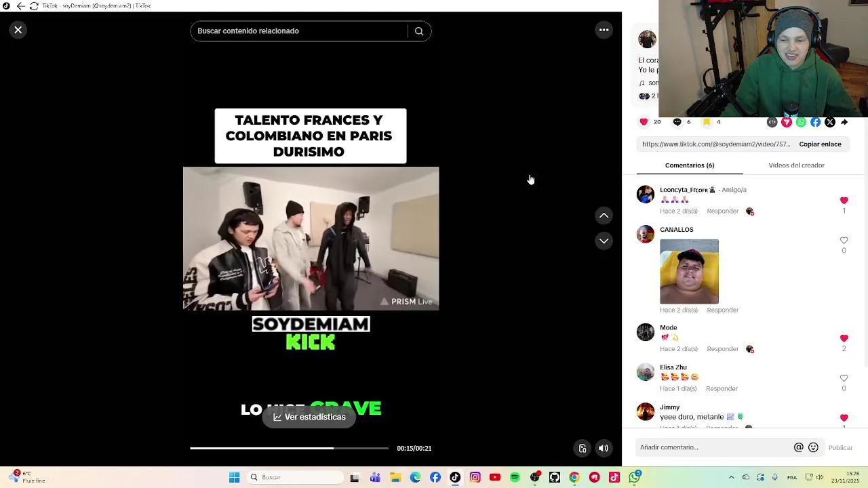Share to X icon in share row
This screenshot has width=868, height=488.
[830, 122]
